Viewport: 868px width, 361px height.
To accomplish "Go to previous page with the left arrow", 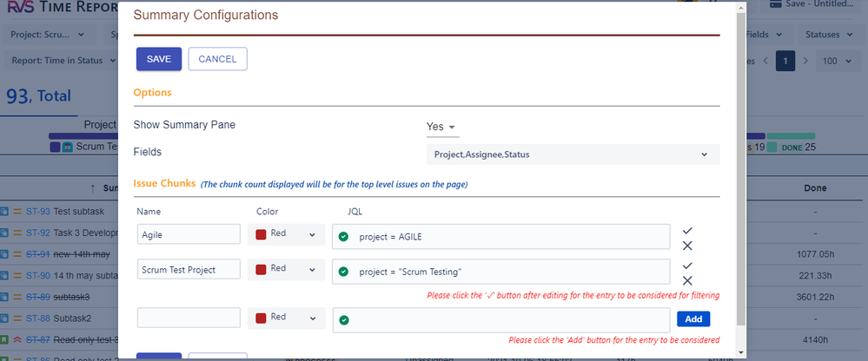I will pyautogui.click(x=765, y=61).
